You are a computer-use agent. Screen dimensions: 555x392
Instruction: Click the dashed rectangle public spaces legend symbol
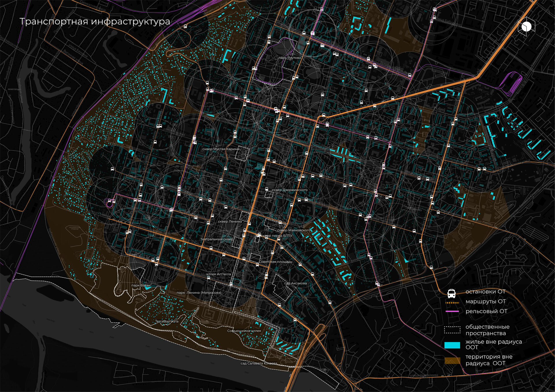click(452, 330)
